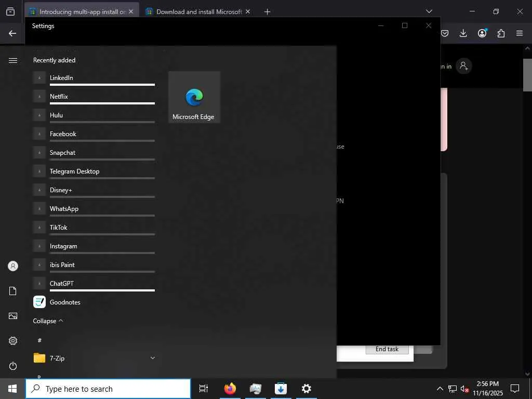
Task: Click the Firefox page vertical scrollbar
Action: tap(527, 75)
